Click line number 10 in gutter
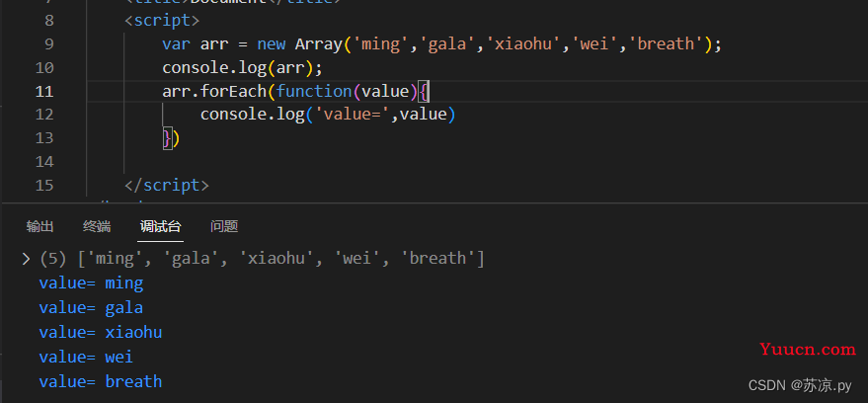The width and height of the screenshot is (868, 403). click(x=44, y=67)
